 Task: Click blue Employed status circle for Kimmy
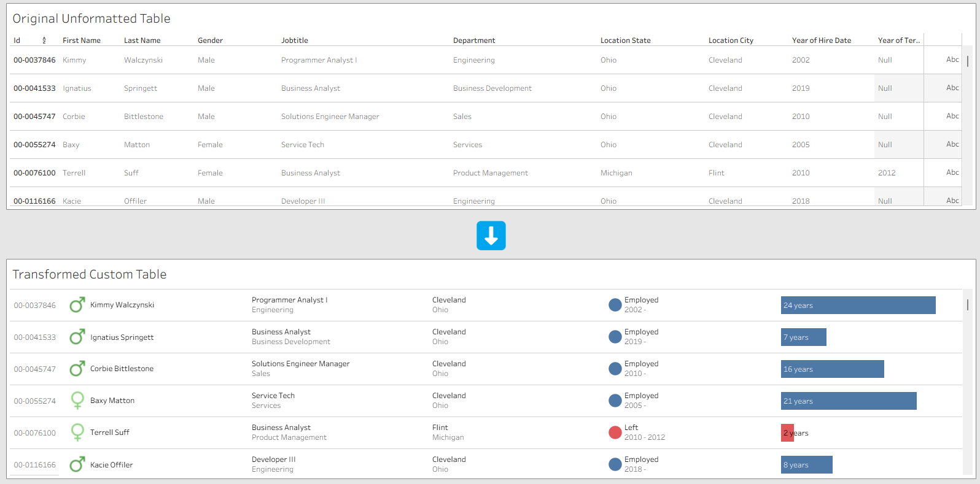pyautogui.click(x=615, y=305)
